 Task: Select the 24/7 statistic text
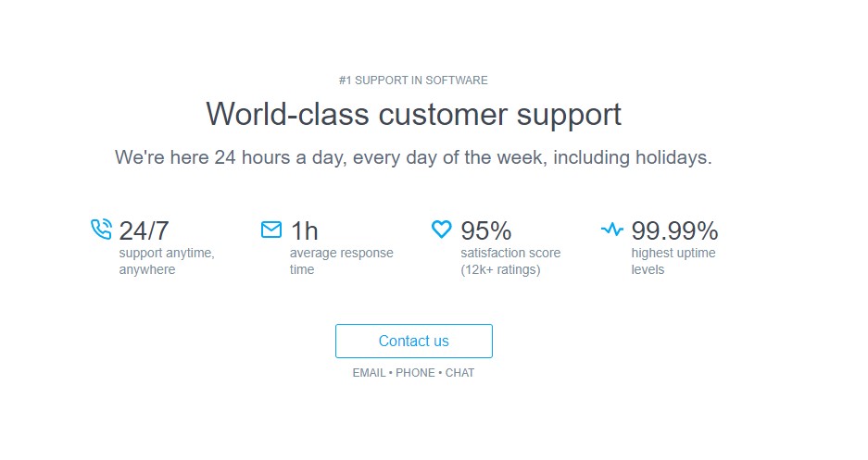[x=144, y=231]
